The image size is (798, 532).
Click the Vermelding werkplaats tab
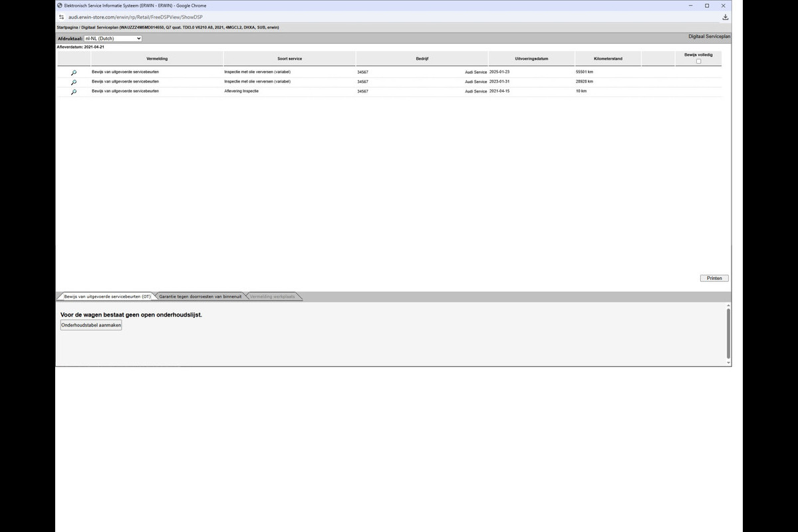(x=272, y=296)
